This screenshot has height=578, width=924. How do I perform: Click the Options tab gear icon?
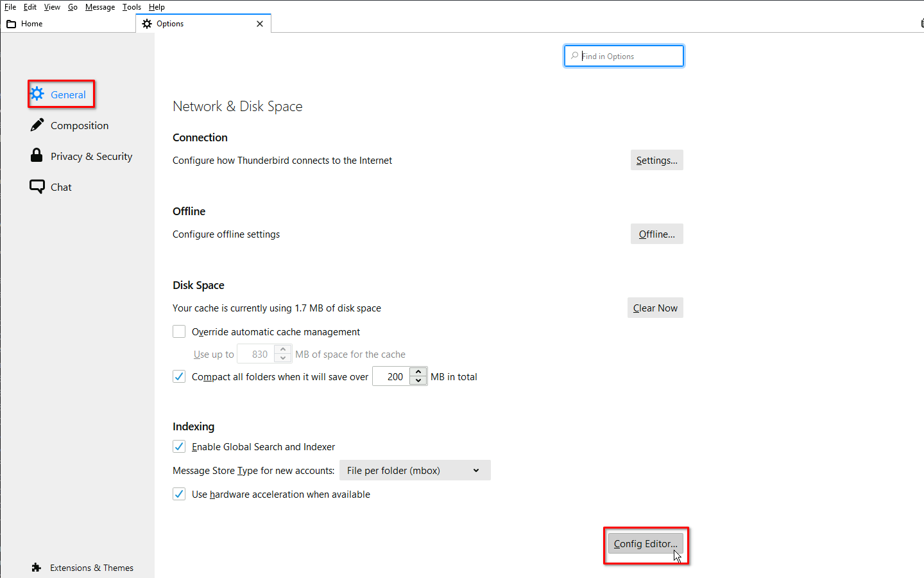point(147,24)
